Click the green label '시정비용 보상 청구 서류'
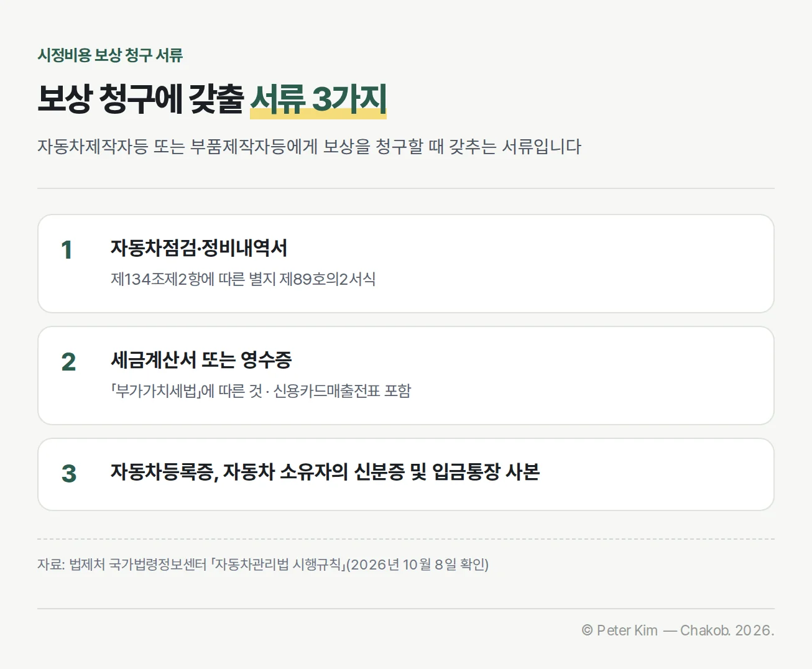This screenshot has height=669, width=812. [x=110, y=55]
